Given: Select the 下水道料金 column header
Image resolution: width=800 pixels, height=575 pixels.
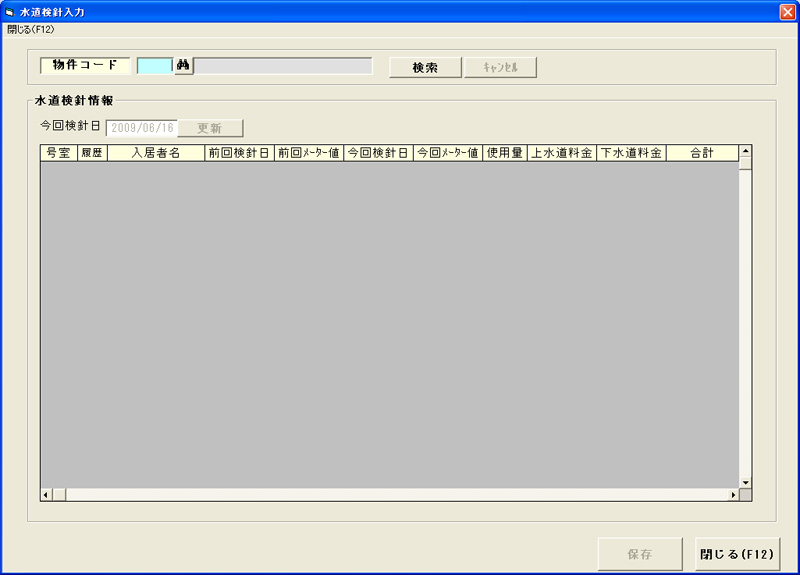Looking at the screenshot, I should pos(632,153).
